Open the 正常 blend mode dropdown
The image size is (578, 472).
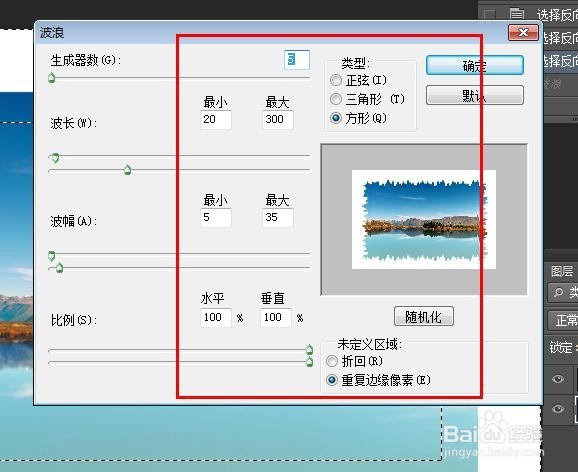pos(562,320)
